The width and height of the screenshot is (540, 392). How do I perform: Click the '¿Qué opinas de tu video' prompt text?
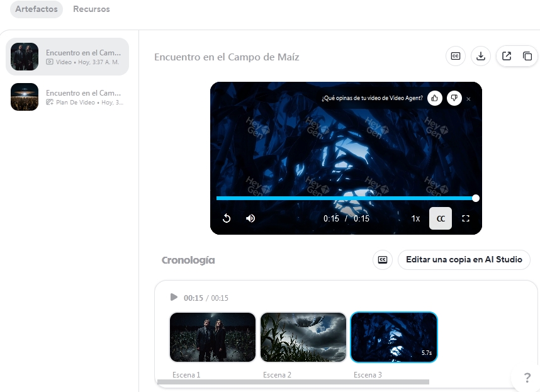coord(373,98)
